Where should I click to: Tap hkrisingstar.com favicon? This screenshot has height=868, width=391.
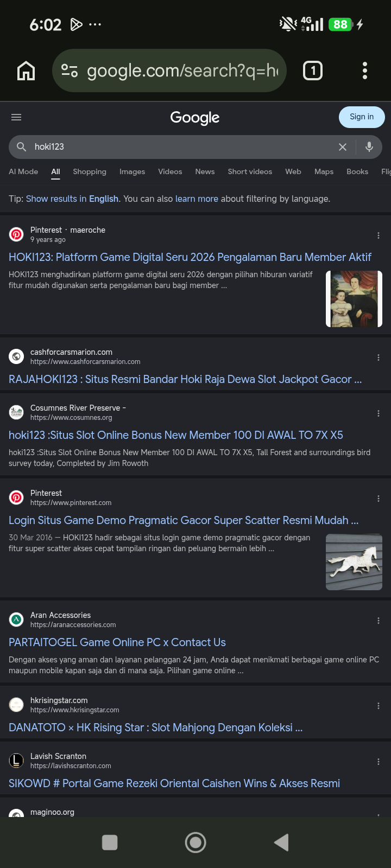tap(16, 705)
